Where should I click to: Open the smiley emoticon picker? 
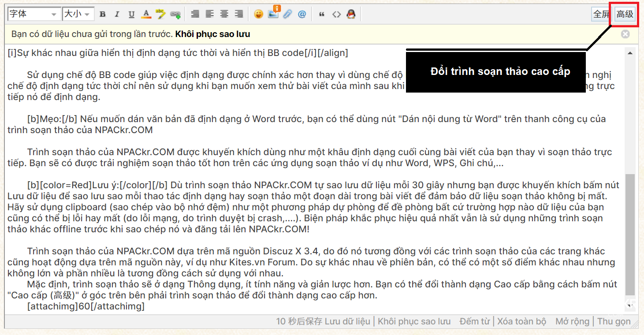coord(258,14)
